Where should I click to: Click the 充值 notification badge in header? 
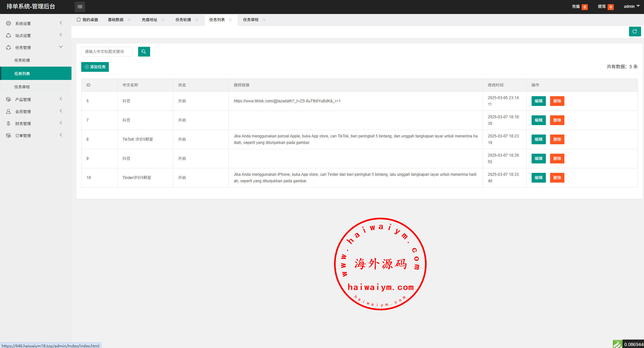tap(584, 7)
